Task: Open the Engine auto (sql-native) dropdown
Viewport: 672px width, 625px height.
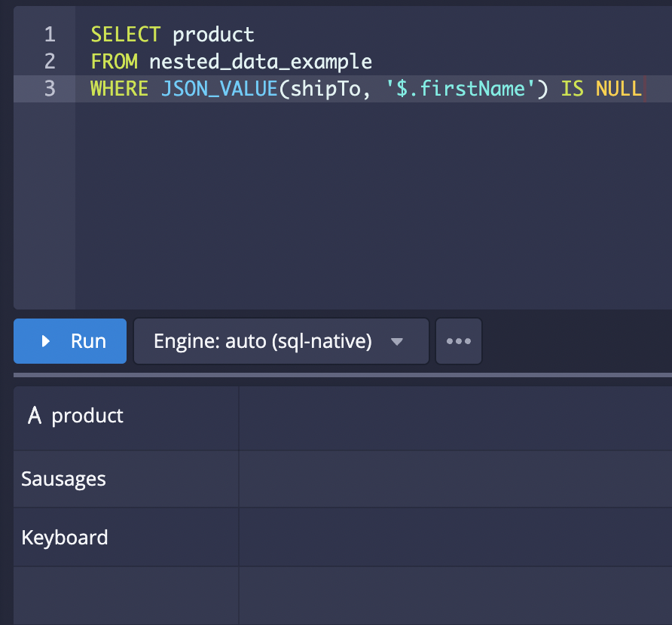Action: pos(280,341)
